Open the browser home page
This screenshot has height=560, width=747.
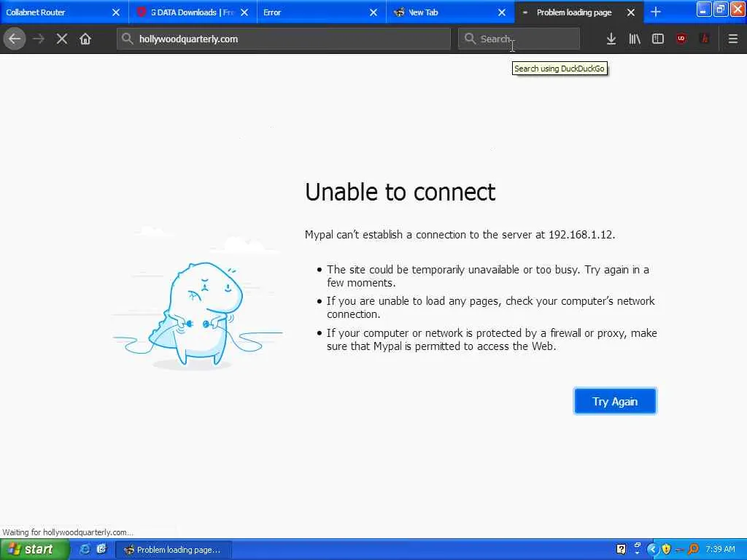pos(85,39)
